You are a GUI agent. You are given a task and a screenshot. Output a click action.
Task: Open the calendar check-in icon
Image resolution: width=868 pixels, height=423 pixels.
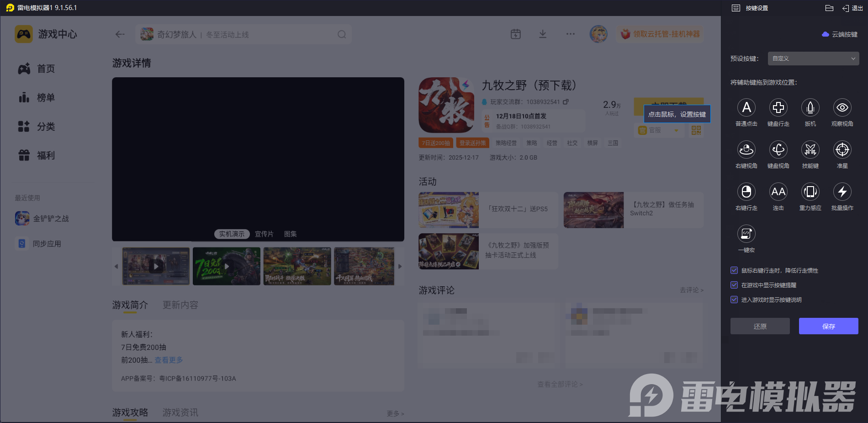click(516, 34)
